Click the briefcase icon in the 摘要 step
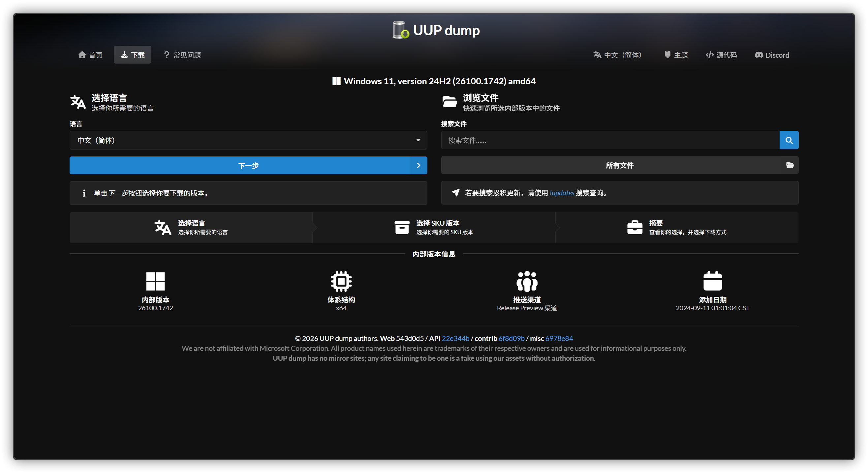 (635, 228)
